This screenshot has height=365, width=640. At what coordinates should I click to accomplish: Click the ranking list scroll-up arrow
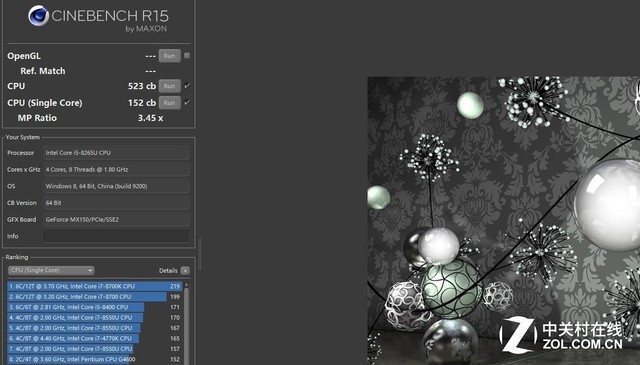click(187, 285)
